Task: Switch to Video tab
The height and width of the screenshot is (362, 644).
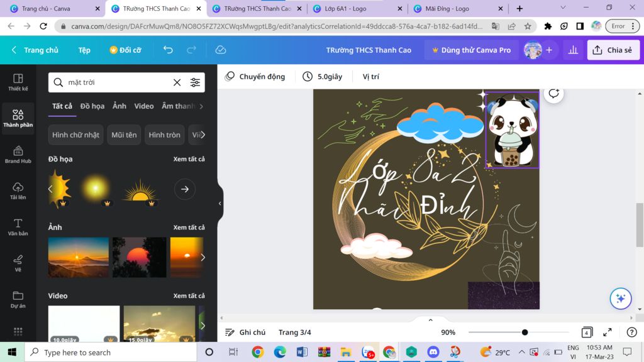Action: 144,106
